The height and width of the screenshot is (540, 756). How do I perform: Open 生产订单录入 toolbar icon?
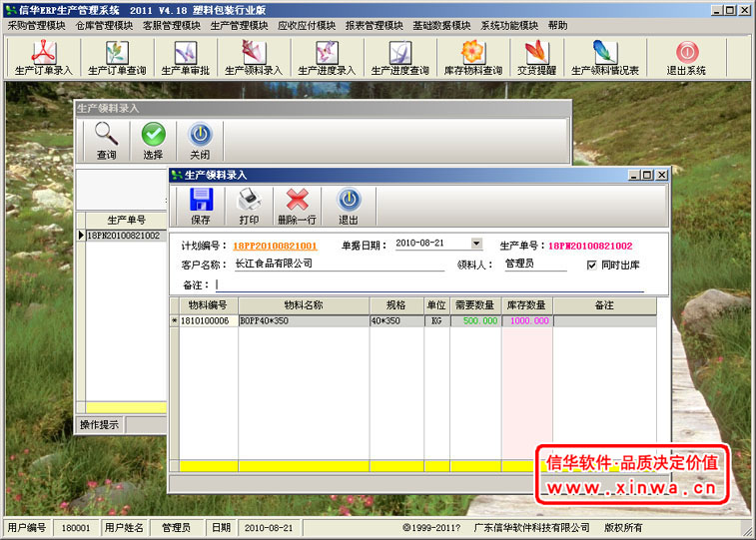click(x=44, y=58)
